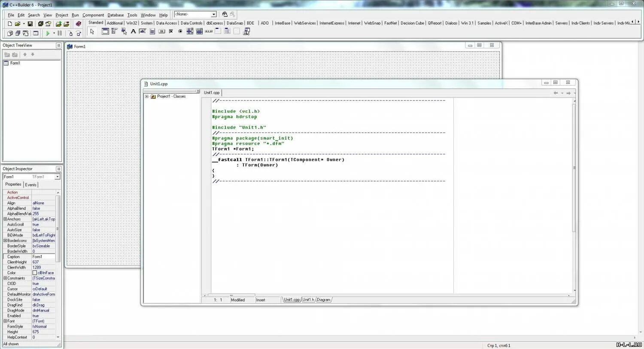Click the Open file folder icon
Image resolution: width=644 pixels, height=349 pixels.
[18, 24]
